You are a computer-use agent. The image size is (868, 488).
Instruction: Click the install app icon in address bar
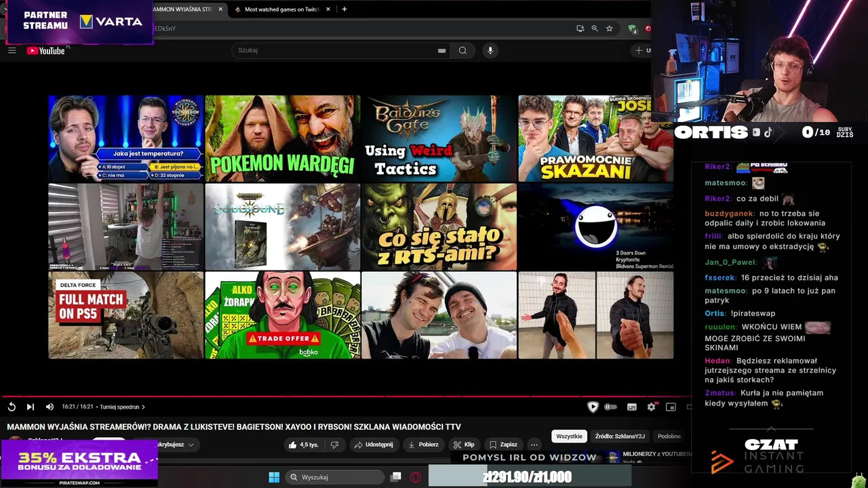tap(580, 28)
